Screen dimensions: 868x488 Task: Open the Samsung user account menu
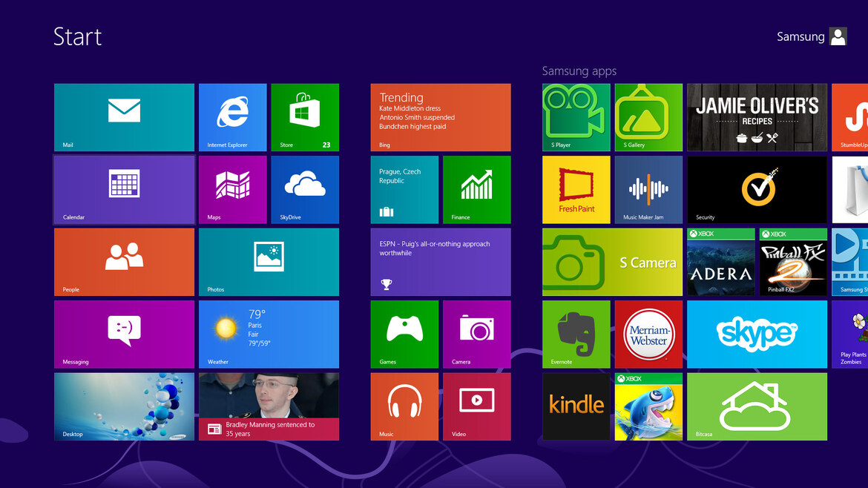point(812,36)
